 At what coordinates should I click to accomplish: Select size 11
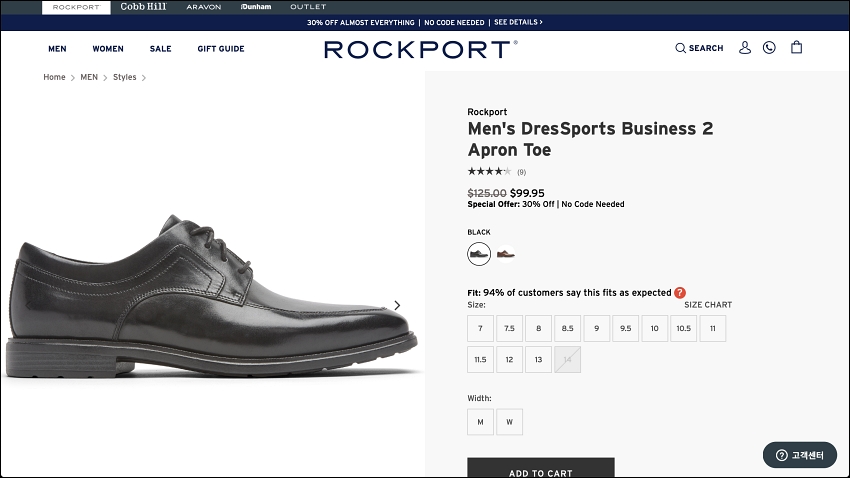coord(713,328)
